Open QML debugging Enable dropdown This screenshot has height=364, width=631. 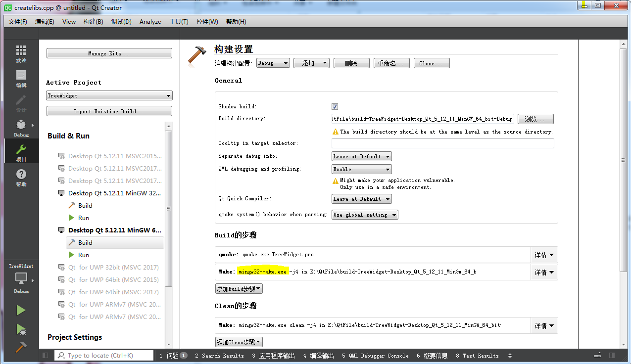click(x=362, y=169)
